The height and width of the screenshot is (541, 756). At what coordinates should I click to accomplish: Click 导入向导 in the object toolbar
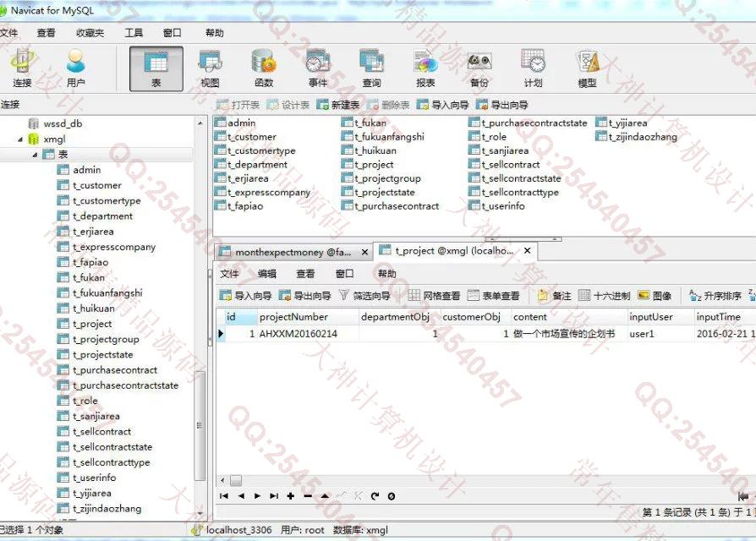(442, 105)
